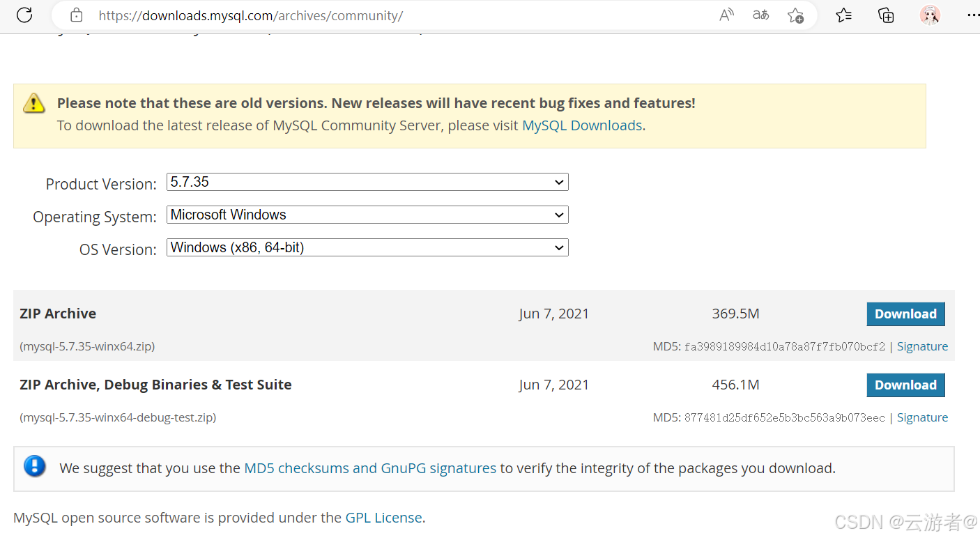Open the Favorites list icon
The height and width of the screenshot is (540, 980).
point(843,15)
